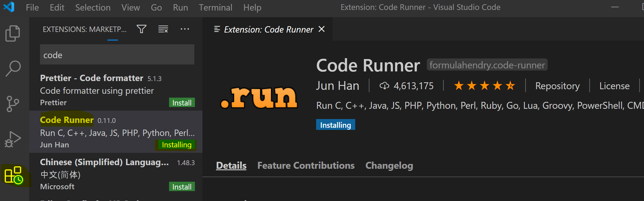Open the File menu
Screen dimensions: 644x201
(32, 8)
